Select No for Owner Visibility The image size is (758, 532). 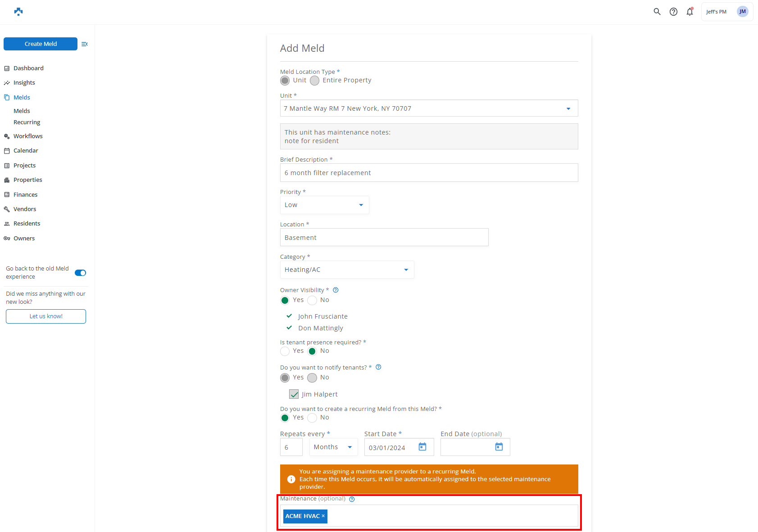(x=312, y=300)
